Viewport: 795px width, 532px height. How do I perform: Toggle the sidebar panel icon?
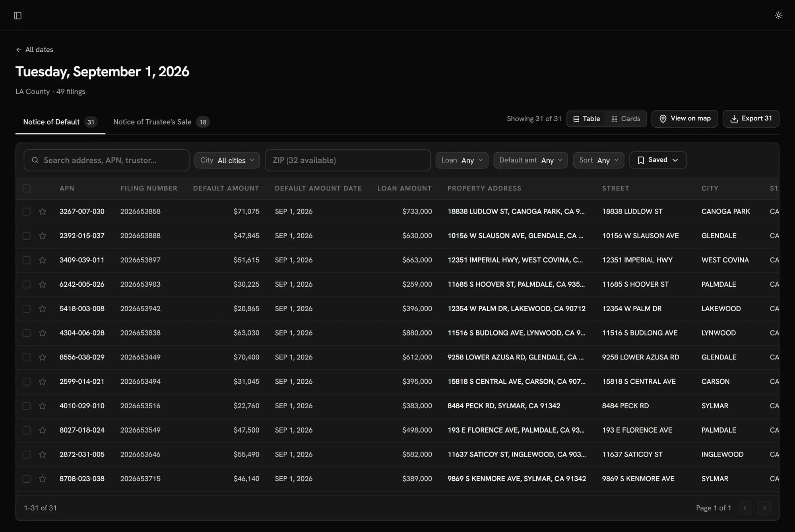click(17, 16)
